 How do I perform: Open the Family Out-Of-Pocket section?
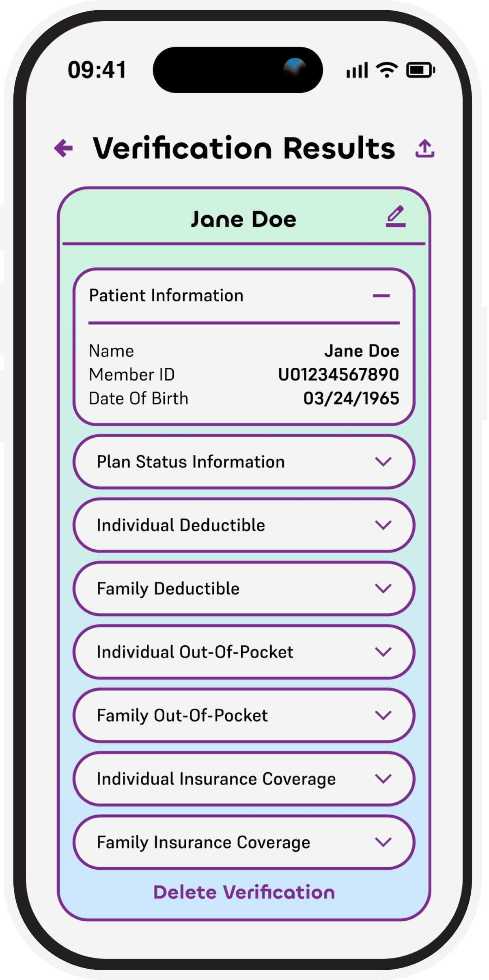click(x=244, y=715)
